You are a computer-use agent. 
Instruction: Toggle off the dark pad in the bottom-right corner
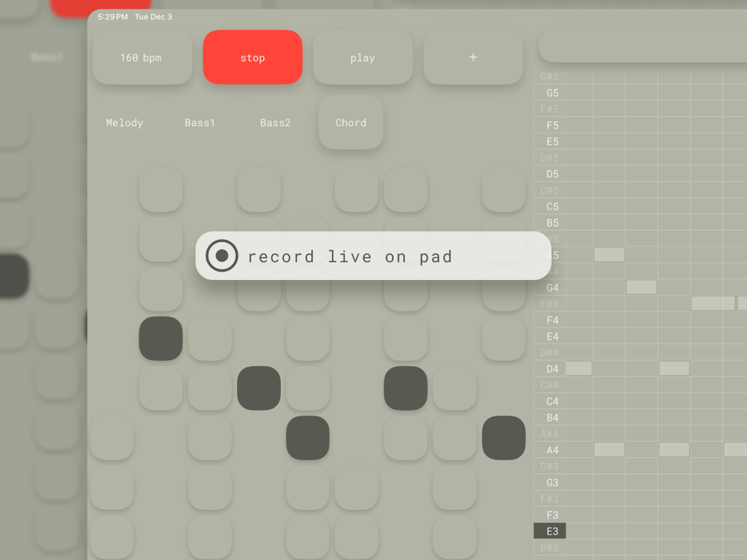[x=504, y=437]
